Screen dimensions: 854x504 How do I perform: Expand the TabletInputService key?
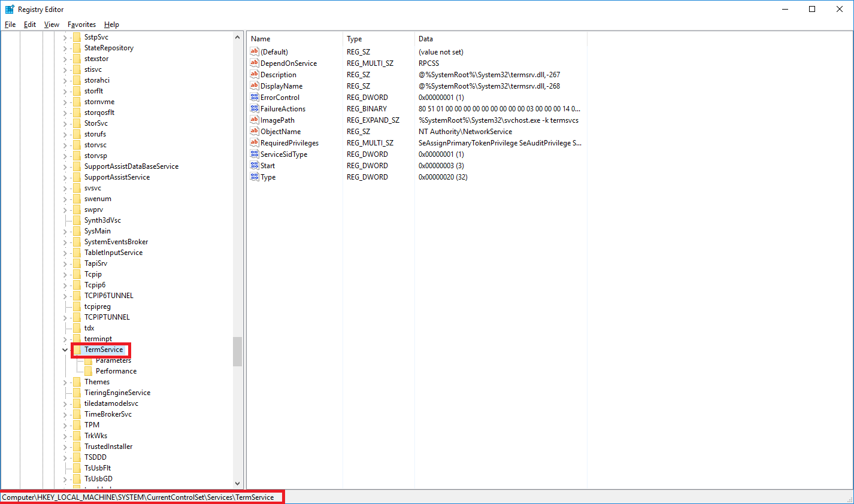click(x=65, y=253)
